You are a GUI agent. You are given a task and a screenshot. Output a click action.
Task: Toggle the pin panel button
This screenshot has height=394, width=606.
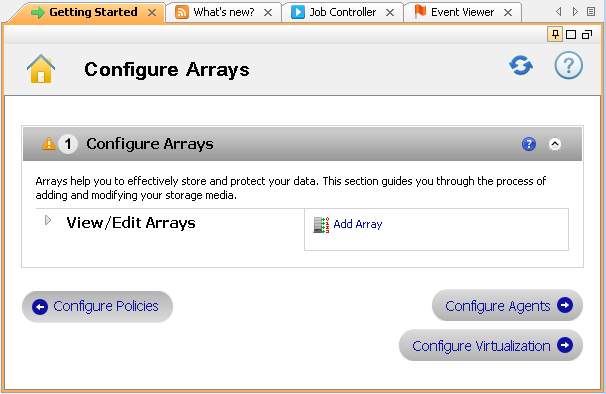click(555, 34)
